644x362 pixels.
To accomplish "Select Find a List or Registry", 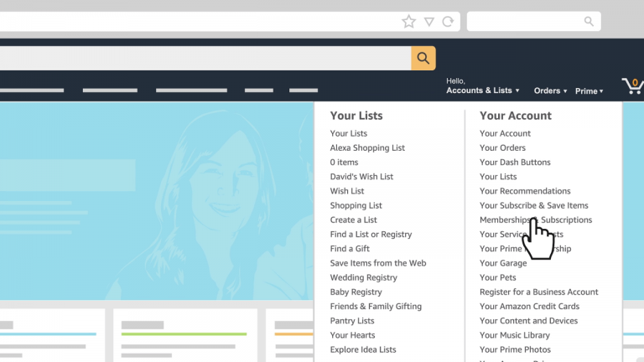I will 371,235.
